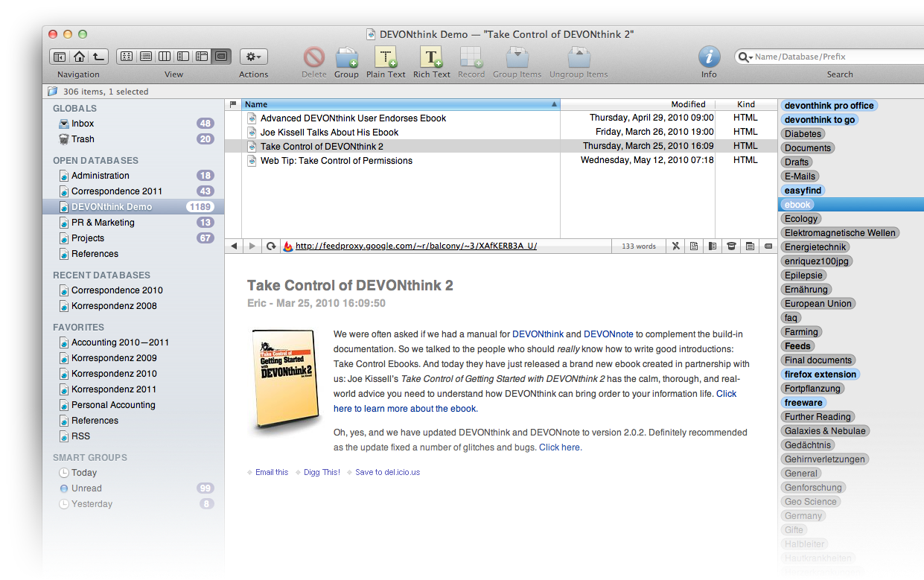Click the archive box icon in preview bar
The image size is (924, 580).
(731, 246)
